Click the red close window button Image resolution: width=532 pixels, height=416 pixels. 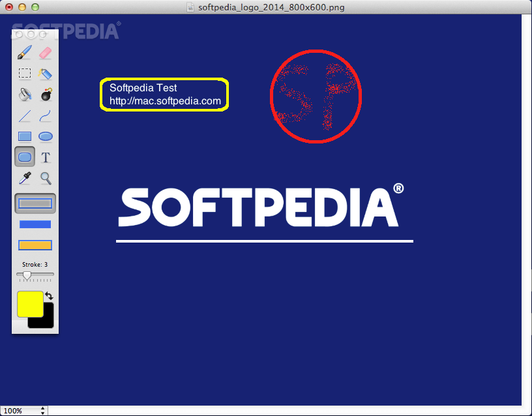pos(9,7)
